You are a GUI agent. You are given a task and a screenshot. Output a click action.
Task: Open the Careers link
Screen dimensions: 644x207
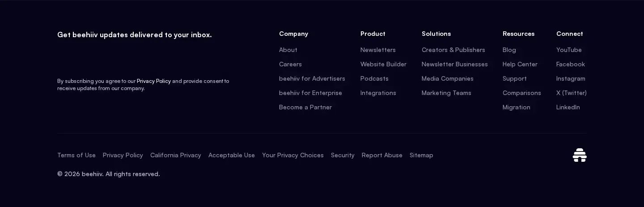(290, 64)
